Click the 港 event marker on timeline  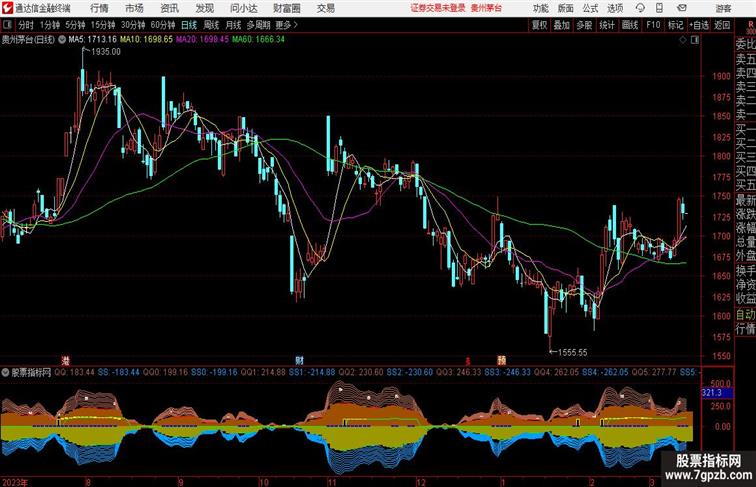pyautogui.click(x=66, y=360)
